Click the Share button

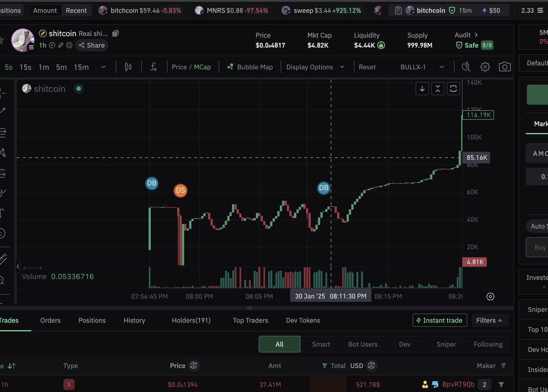click(x=91, y=45)
